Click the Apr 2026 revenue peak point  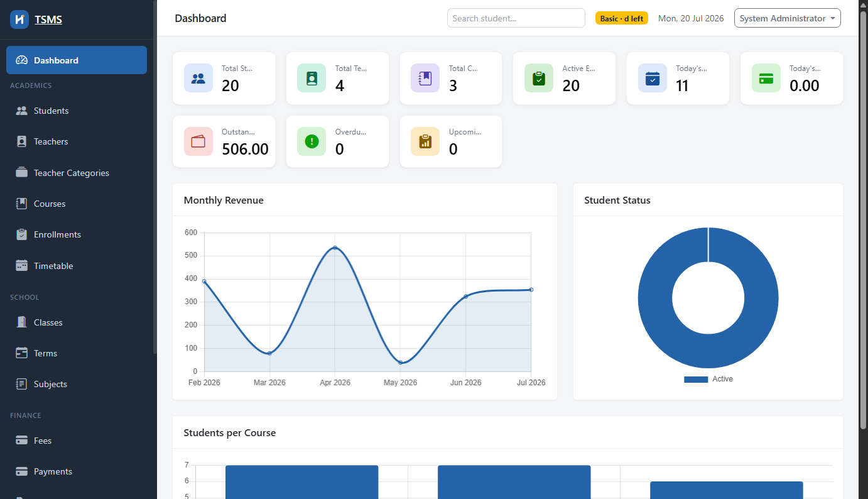[335, 248]
